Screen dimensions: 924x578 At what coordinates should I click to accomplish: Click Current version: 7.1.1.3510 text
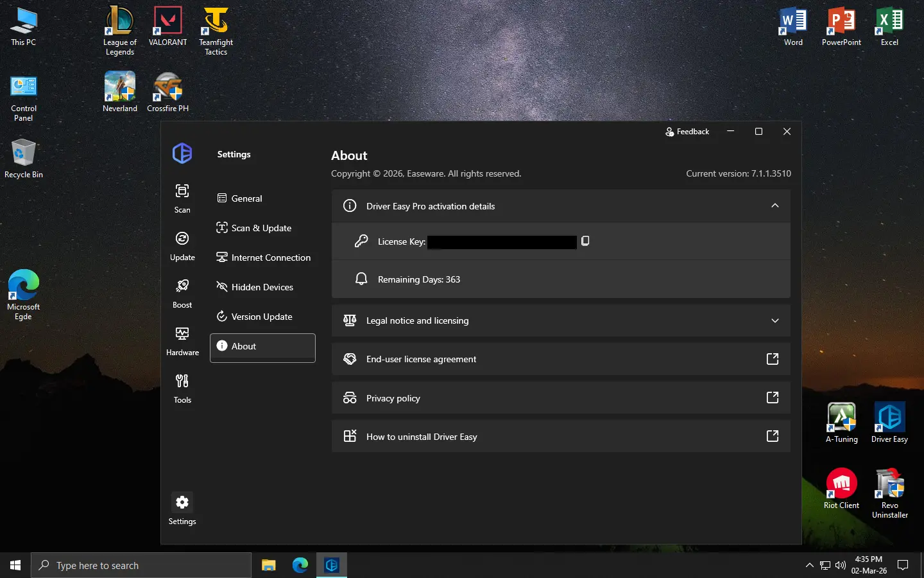739,173
